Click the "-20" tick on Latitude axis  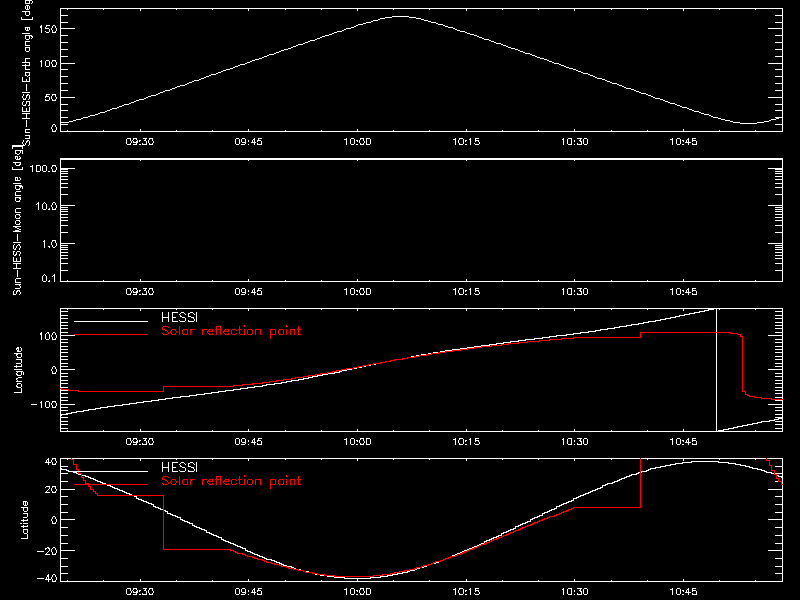pos(47,551)
